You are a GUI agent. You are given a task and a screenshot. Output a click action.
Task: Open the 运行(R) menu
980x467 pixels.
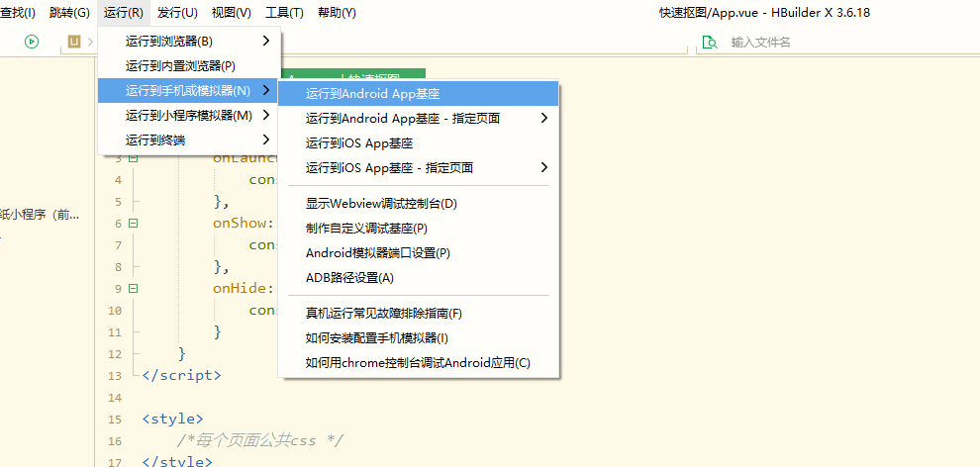pos(124,13)
